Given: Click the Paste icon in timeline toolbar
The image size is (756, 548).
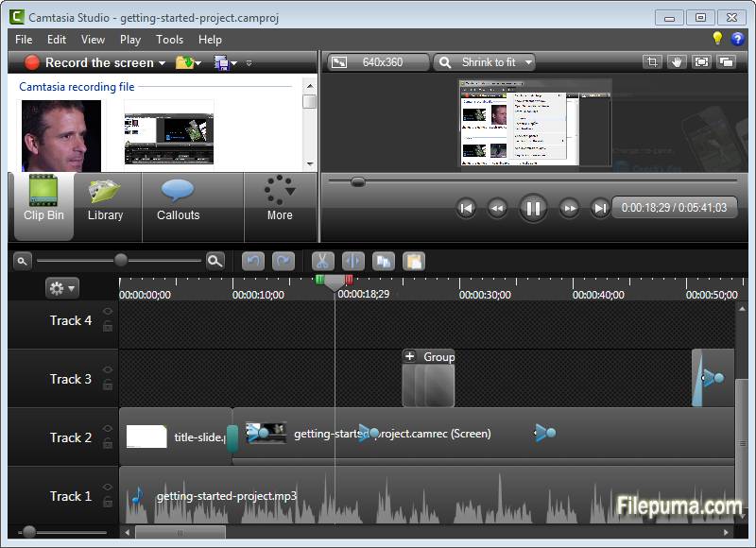Looking at the screenshot, I should coord(413,262).
